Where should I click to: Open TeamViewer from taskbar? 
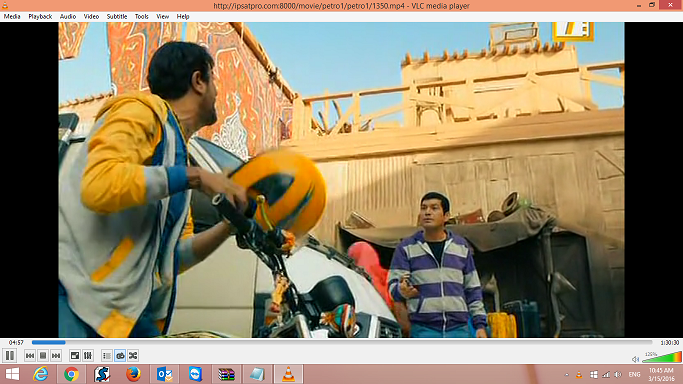coord(195,374)
